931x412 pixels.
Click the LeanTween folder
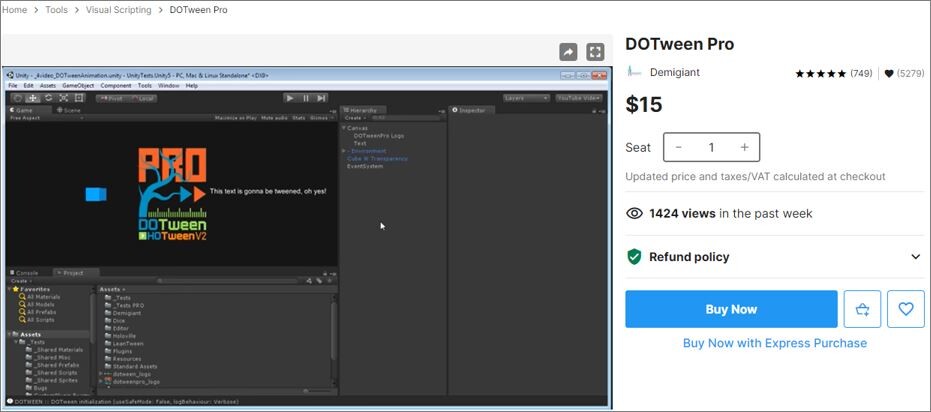tap(124, 344)
